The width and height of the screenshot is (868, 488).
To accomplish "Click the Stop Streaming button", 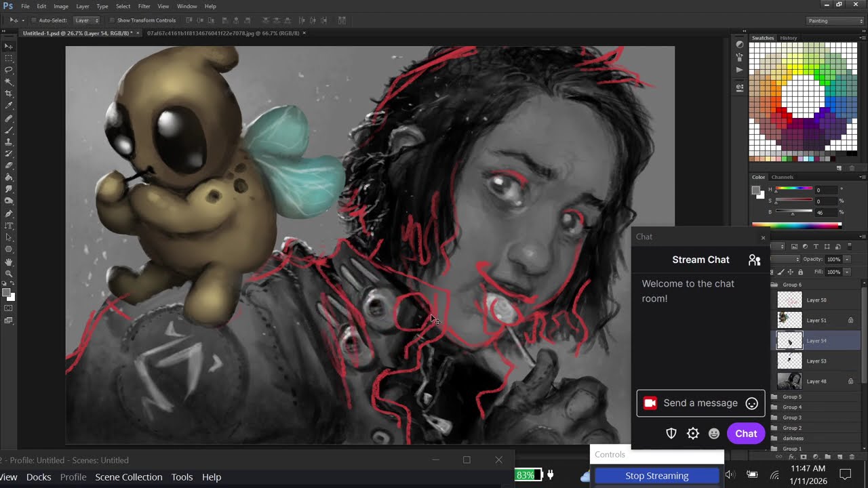I will click(x=656, y=476).
